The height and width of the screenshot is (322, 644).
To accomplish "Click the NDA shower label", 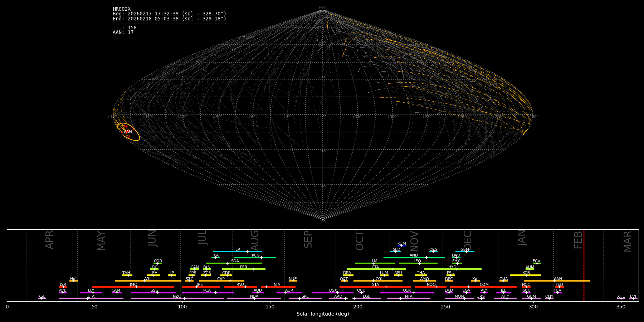I will click(x=254, y=297).
